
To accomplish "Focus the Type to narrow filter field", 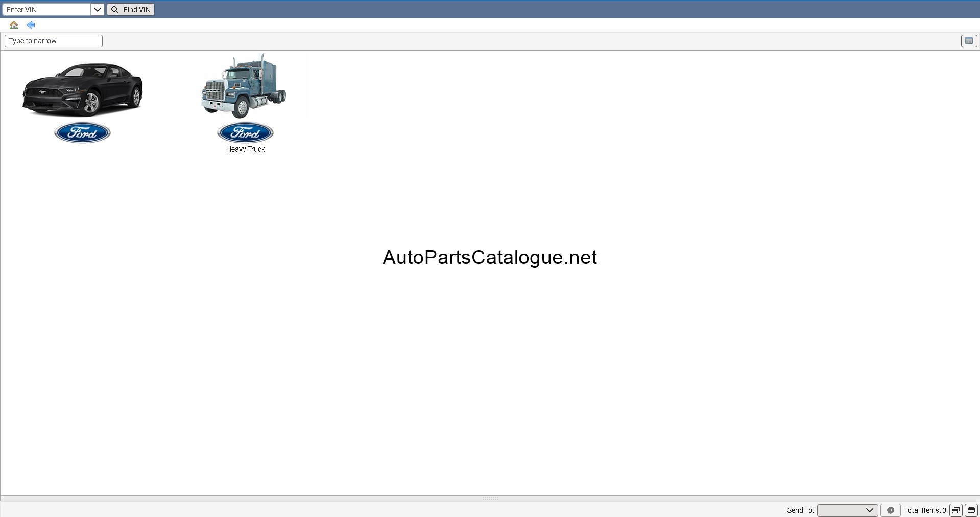I will tap(54, 41).
